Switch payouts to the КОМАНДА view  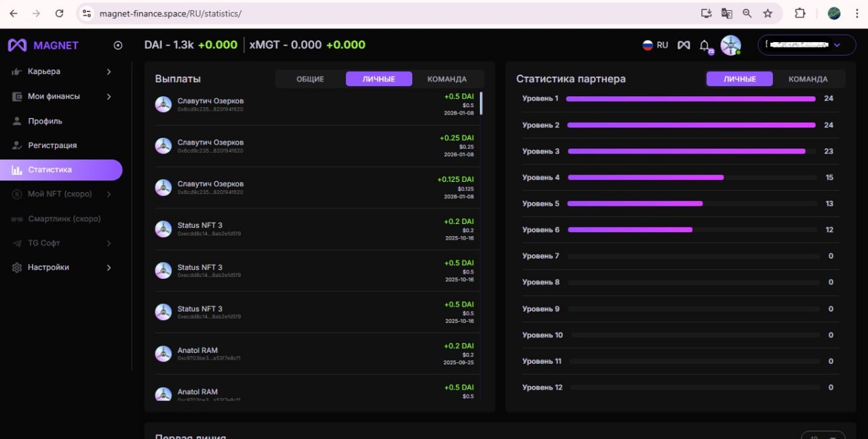click(x=446, y=79)
